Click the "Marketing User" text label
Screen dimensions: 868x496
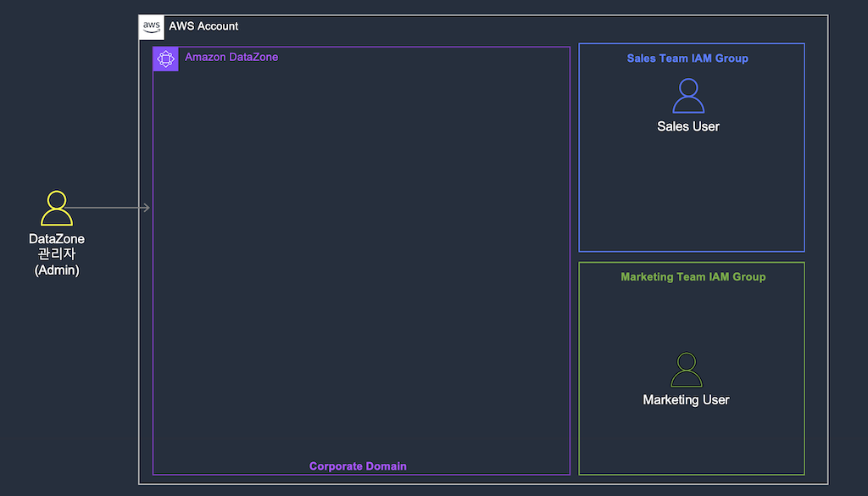[x=686, y=399]
